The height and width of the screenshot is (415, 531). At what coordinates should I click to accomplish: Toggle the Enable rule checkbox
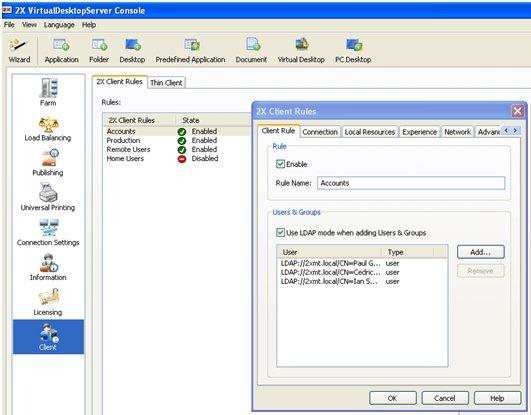tap(280, 164)
